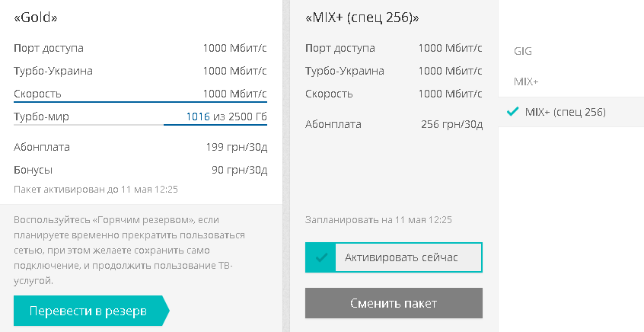
Task: Select the GIG package option
Action: [523, 52]
